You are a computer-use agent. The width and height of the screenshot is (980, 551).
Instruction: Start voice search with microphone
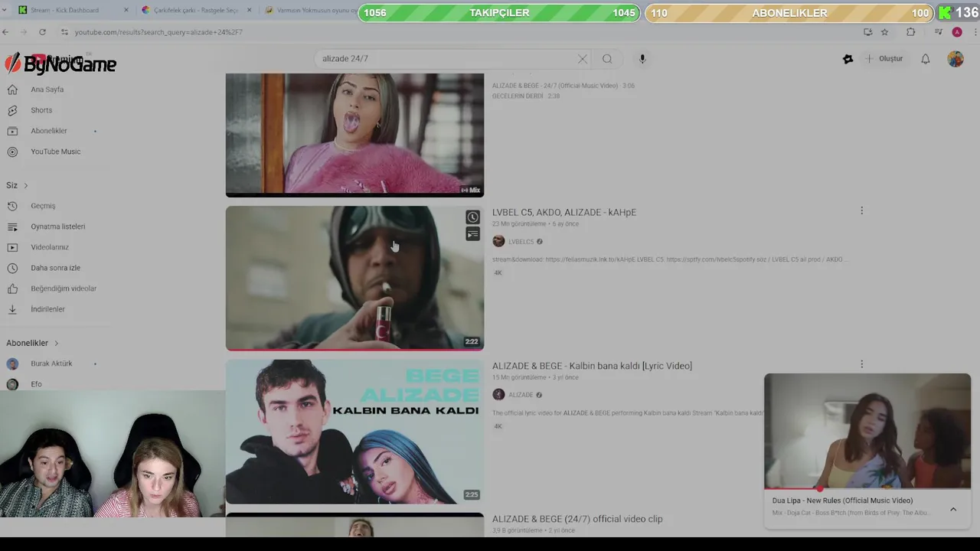pyautogui.click(x=642, y=59)
